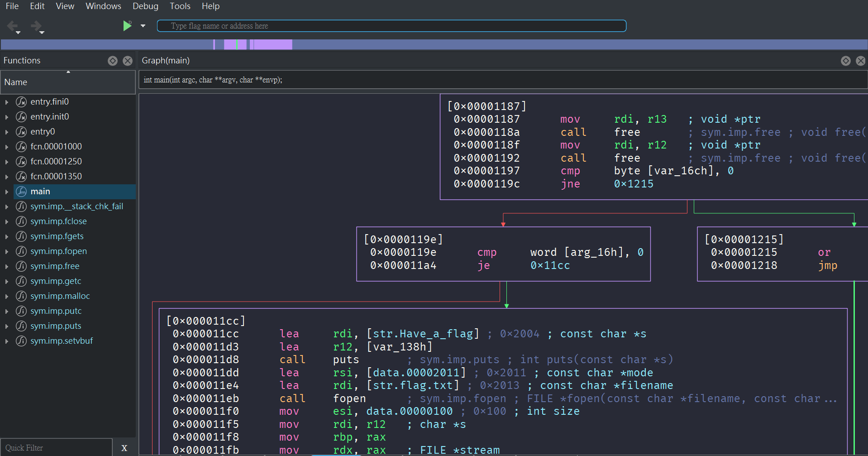
Task: Float the Functions panel with the diamond icon
Action: tap(113, 61)
